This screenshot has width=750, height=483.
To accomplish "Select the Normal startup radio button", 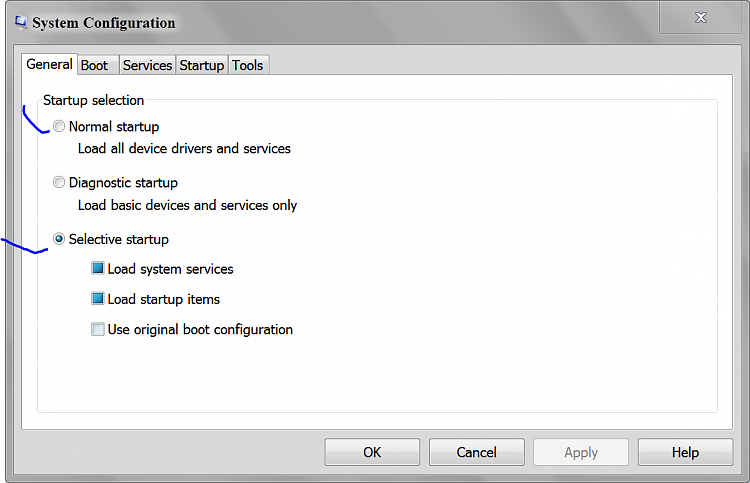I will click(x=59, y=126).
